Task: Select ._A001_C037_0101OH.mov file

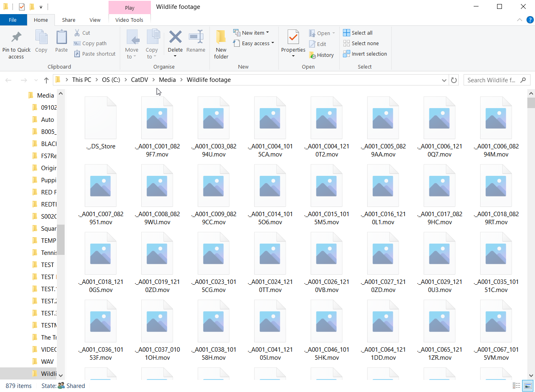Action: pyautogui.click(x=157, y=331)
